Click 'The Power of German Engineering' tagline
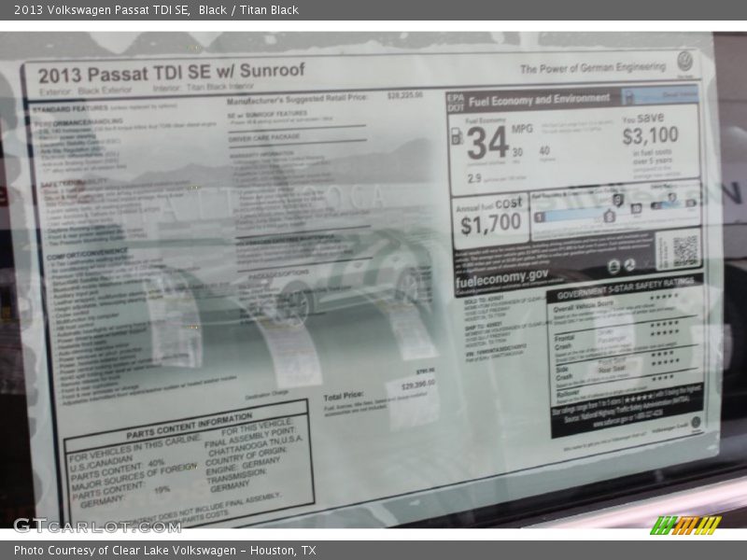 tap(593, 68)
